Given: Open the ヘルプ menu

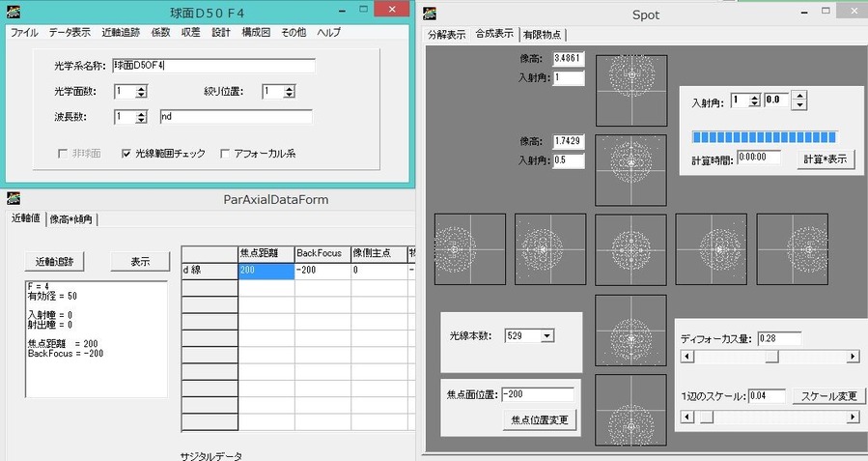Looking at the screenshot, I should tap(329, 33).
